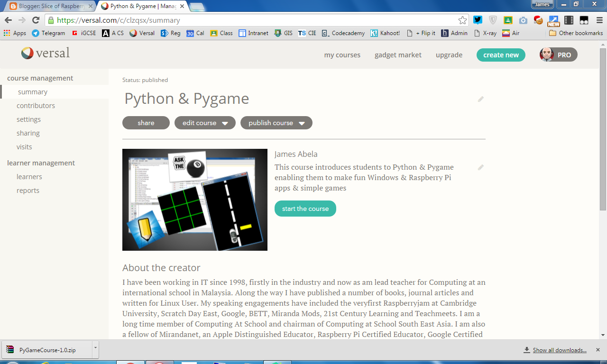
Task: Open reports under learner management
Action: (x=28, y=191)
